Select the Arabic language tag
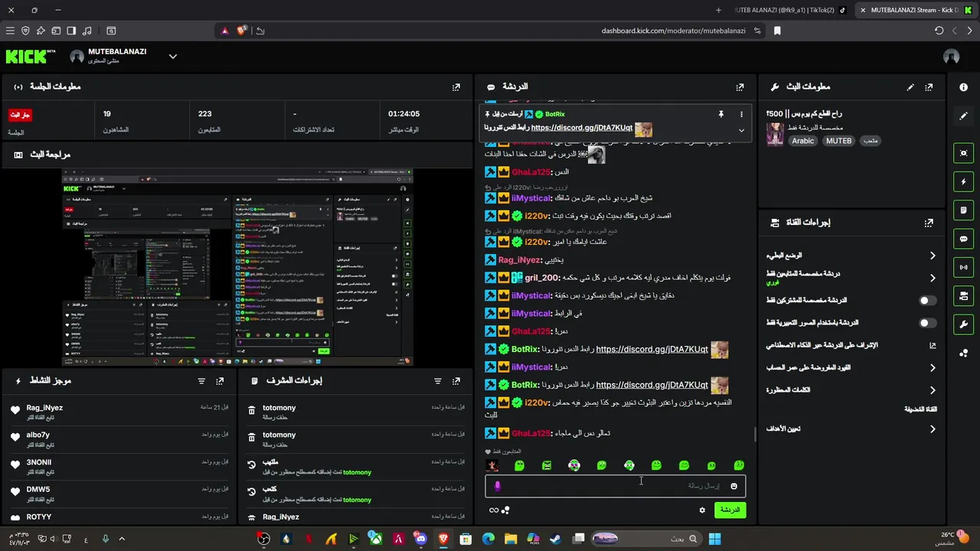Image resolution: width=980 pixels, height=551 pixels. [x=802, y=141]
